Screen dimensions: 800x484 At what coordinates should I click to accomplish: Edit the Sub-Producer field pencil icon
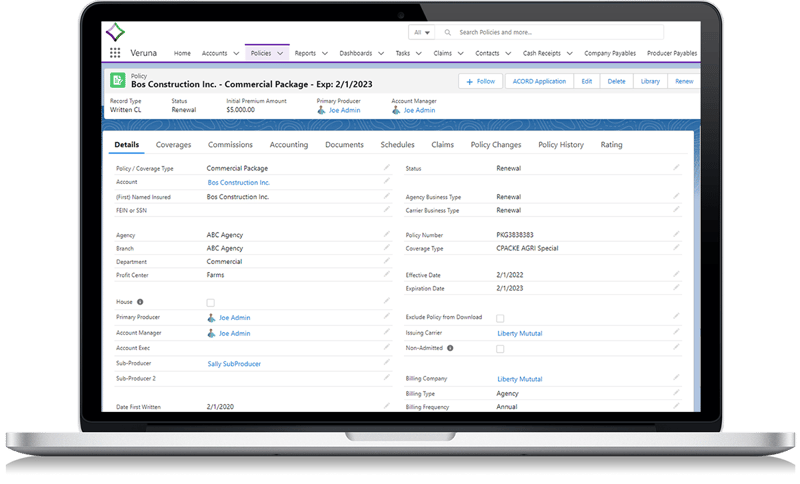tap(387, 362)
